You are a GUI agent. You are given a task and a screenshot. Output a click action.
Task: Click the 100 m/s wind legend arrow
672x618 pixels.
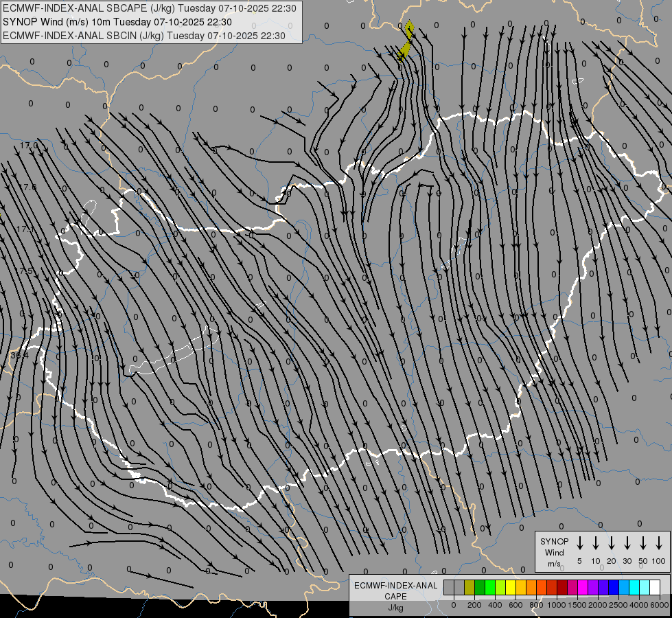point(659,543)
